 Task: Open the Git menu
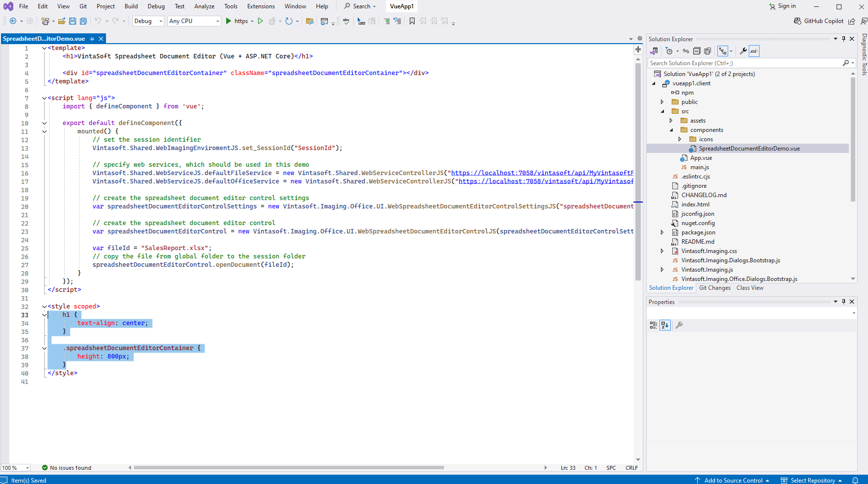tap(83, 6)
